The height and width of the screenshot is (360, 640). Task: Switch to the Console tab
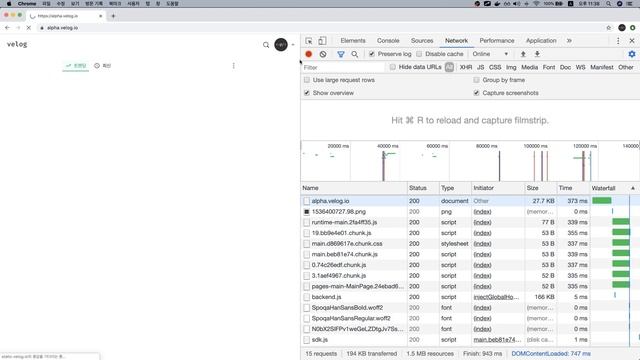point(388,41)
